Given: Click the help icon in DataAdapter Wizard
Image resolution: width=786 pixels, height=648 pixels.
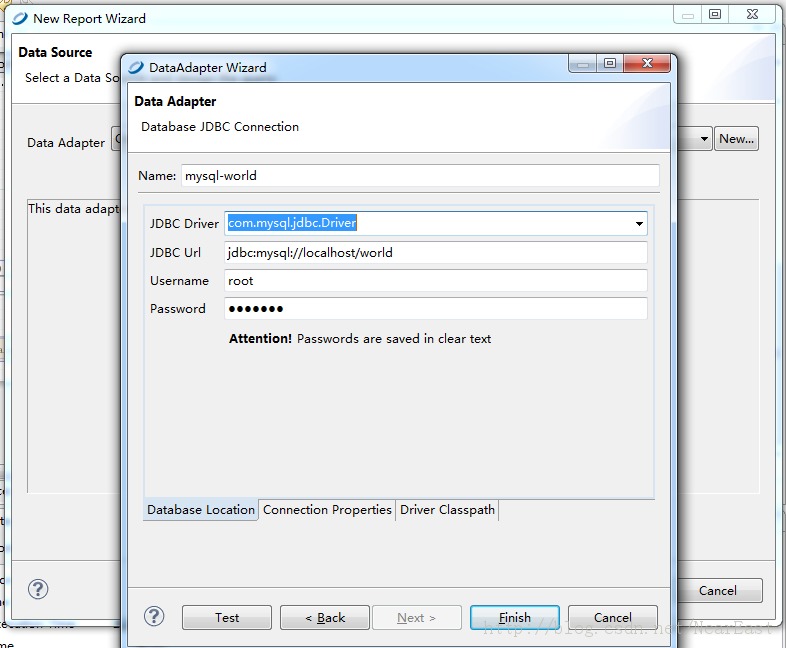Looking at the screenshot, I should (154, 616).
